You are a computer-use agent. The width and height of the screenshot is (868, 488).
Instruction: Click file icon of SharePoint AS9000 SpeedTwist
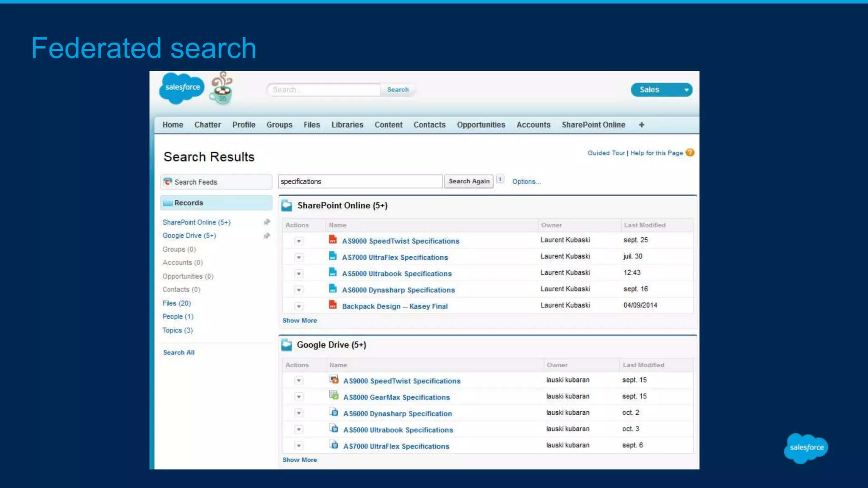(333, 240)
